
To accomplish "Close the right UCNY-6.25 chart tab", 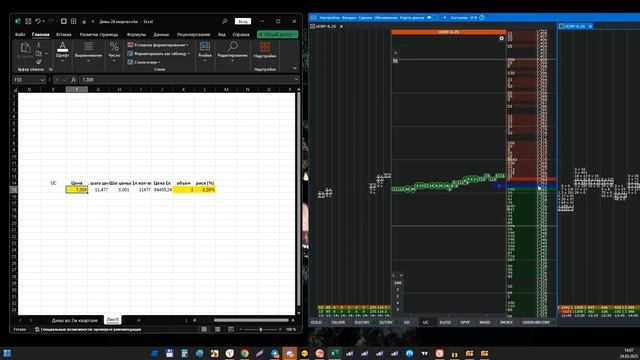I will 590,27.
